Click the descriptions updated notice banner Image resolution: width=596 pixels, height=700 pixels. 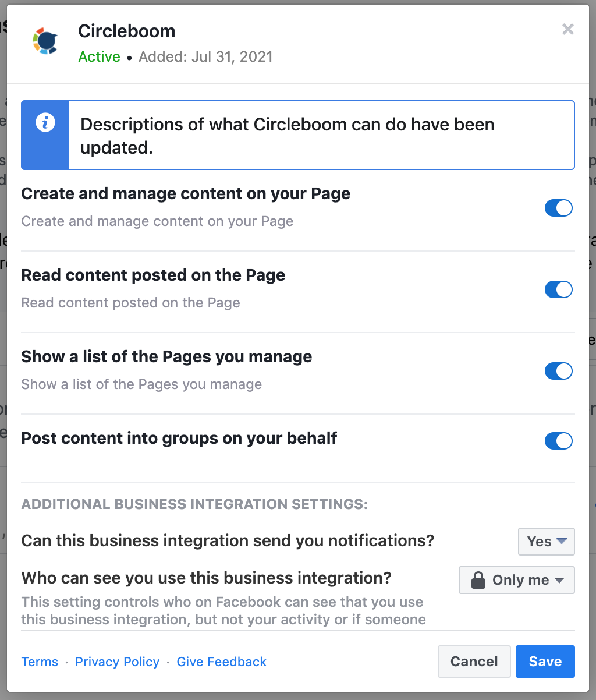click(x=298, y=135)
